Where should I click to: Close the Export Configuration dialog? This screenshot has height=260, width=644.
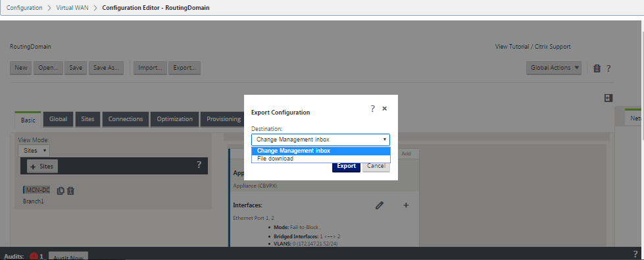(x=384, y=109)
